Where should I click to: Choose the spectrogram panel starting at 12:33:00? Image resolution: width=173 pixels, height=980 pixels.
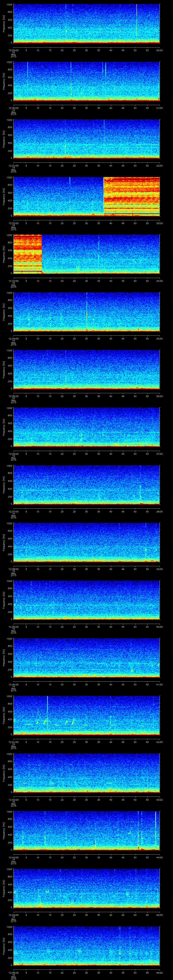(x=86, y=254)
